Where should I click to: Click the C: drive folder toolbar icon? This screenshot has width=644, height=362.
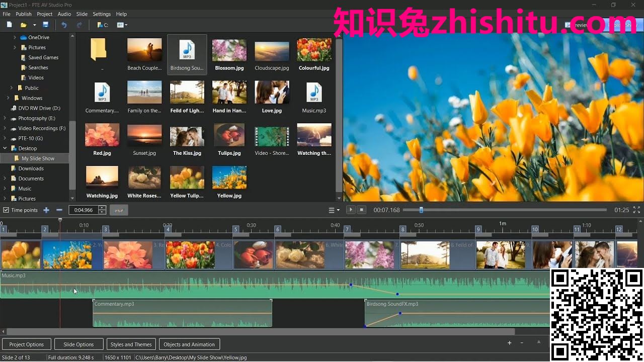pyautogui.click(x=103, y=25)
